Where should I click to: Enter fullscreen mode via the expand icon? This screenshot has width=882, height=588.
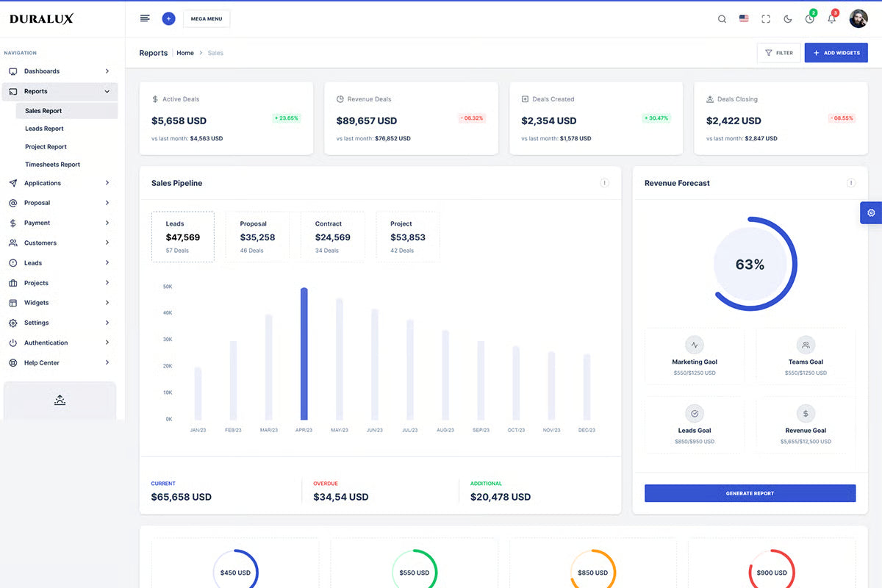tap(766, 19)
